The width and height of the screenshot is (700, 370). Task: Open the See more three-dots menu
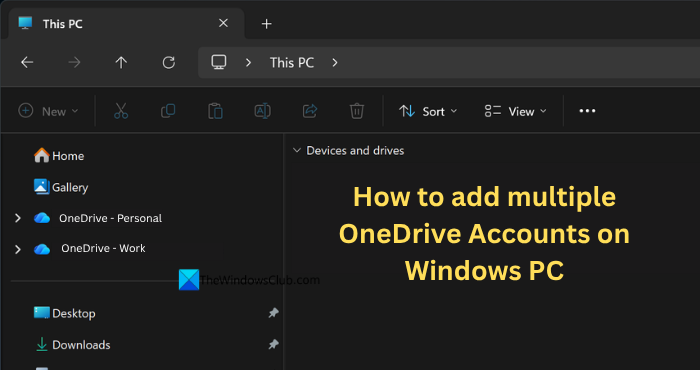pos(587,111)
